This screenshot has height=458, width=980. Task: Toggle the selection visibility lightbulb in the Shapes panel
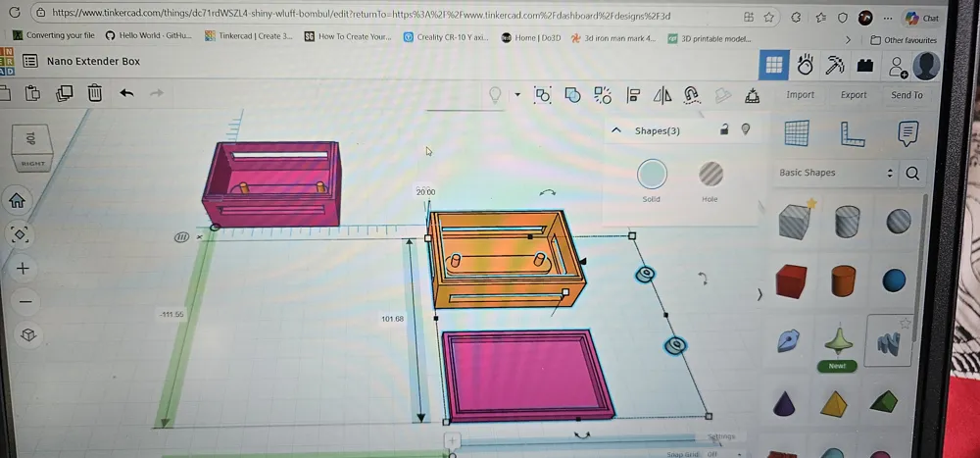pos(746,129)
